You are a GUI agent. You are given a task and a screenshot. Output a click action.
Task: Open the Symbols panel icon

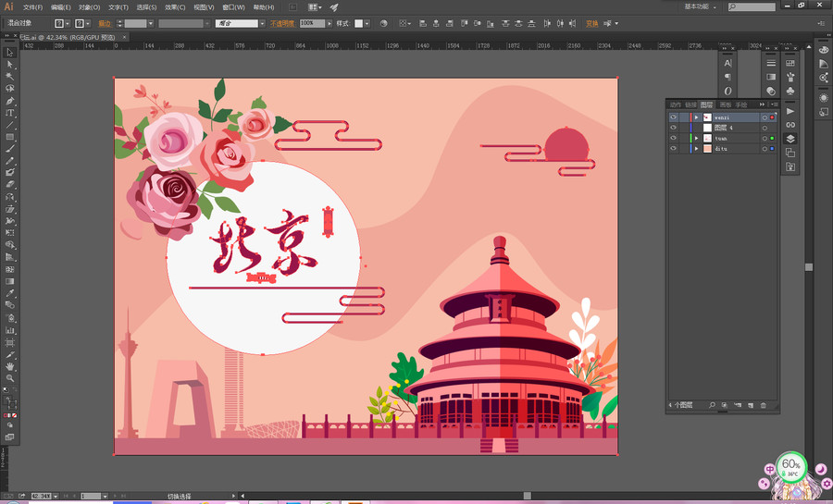790,91
